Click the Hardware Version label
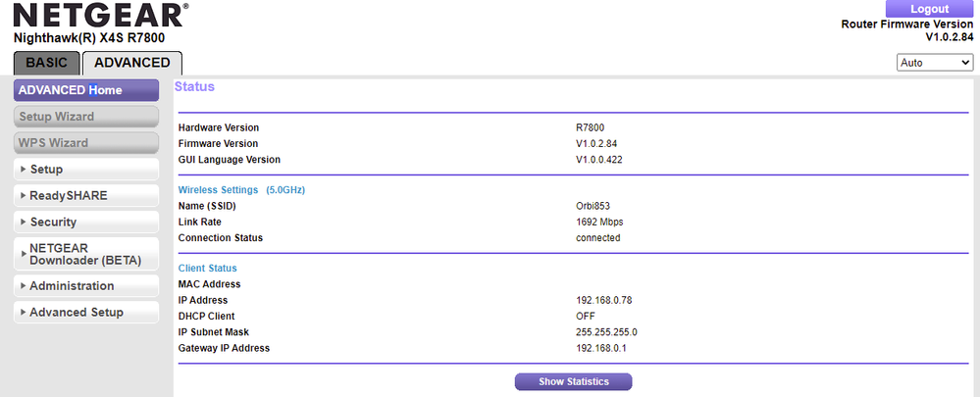 tap(219, 128)
